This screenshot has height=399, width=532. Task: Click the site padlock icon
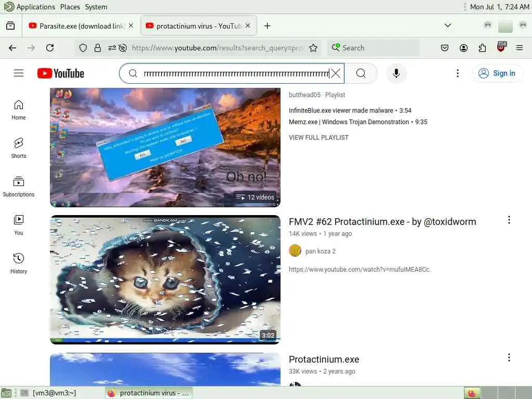[98, 48]
